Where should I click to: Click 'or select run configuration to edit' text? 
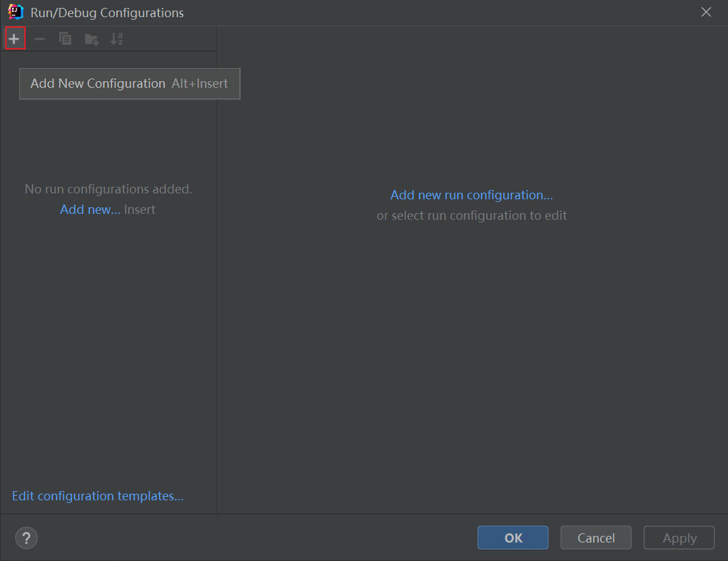pos(471,216)
